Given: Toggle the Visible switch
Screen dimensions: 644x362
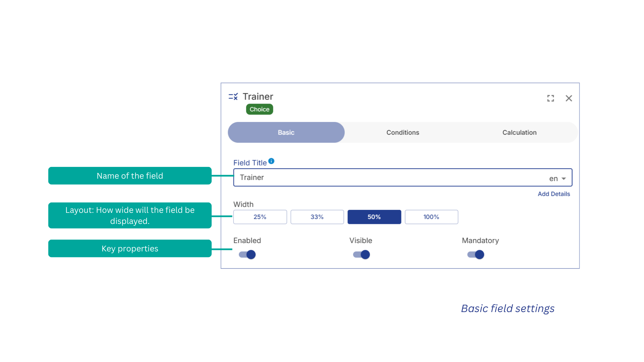Looking at the screenshot, I should click(362, 255).
